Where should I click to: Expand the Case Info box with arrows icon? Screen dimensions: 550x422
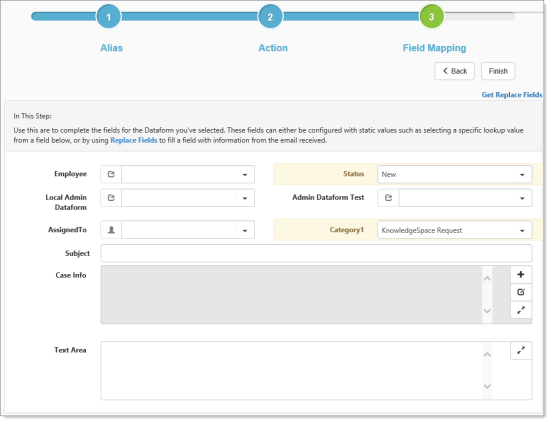pyautogui.click(x=521, y=310)
